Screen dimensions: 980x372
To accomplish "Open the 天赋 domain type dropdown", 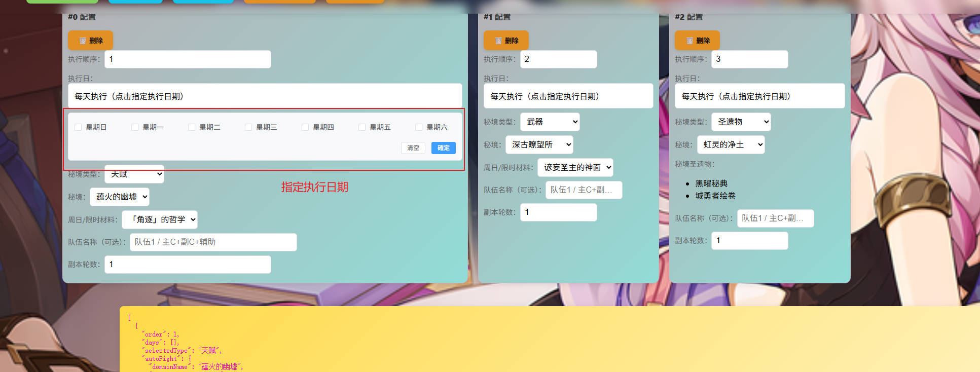I will click(x=134, y=174).
